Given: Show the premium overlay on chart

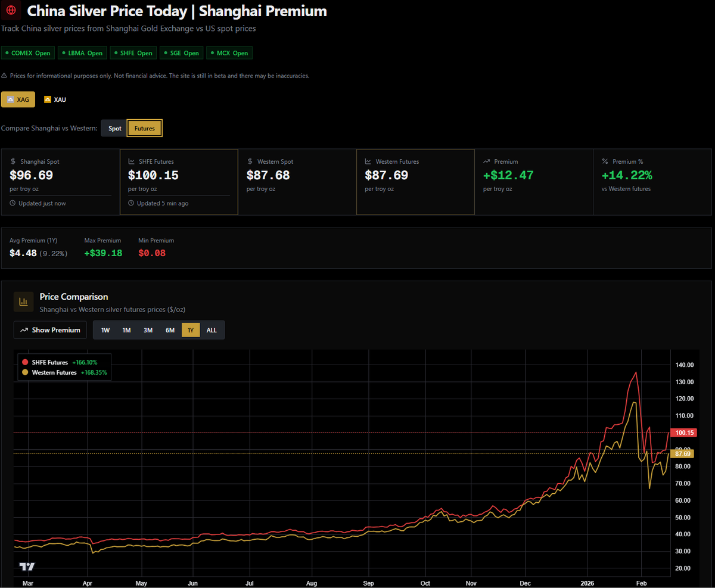Looking at the screenshot, I should pyautogui.click(x=51, y=330).
